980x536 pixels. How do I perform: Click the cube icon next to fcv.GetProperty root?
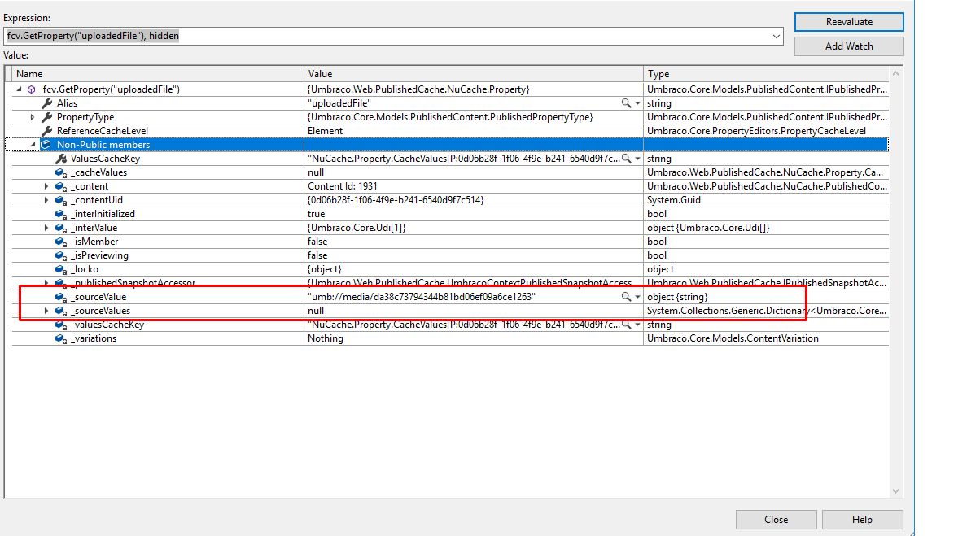pos(32,89)
